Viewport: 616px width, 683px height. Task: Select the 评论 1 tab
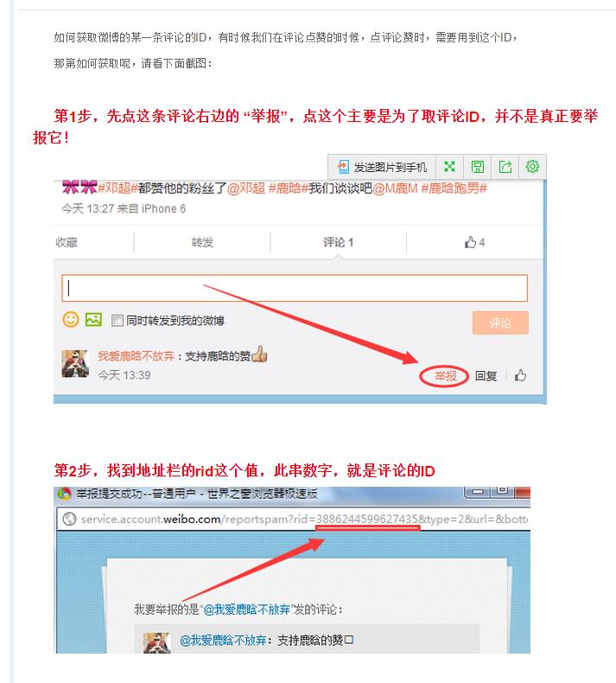click(339, 242)
